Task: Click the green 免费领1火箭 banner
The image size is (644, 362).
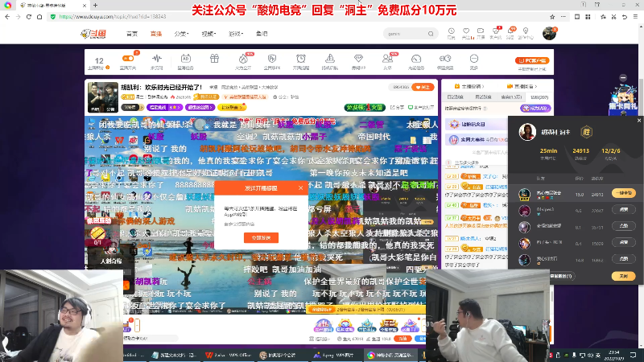Action: [x=365, y=108]
